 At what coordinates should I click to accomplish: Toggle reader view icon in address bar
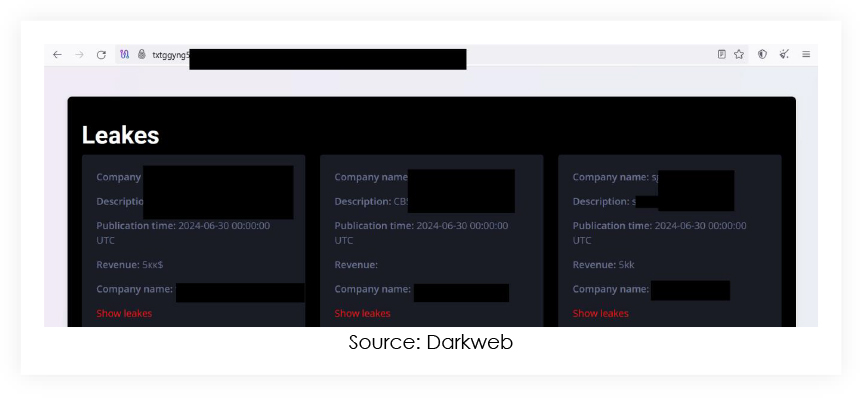pos(722,54)
